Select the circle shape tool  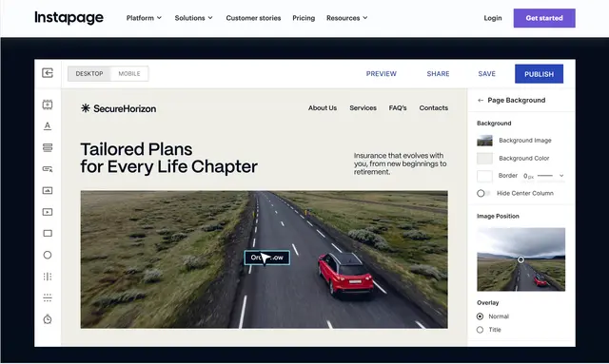click(48, 255)
